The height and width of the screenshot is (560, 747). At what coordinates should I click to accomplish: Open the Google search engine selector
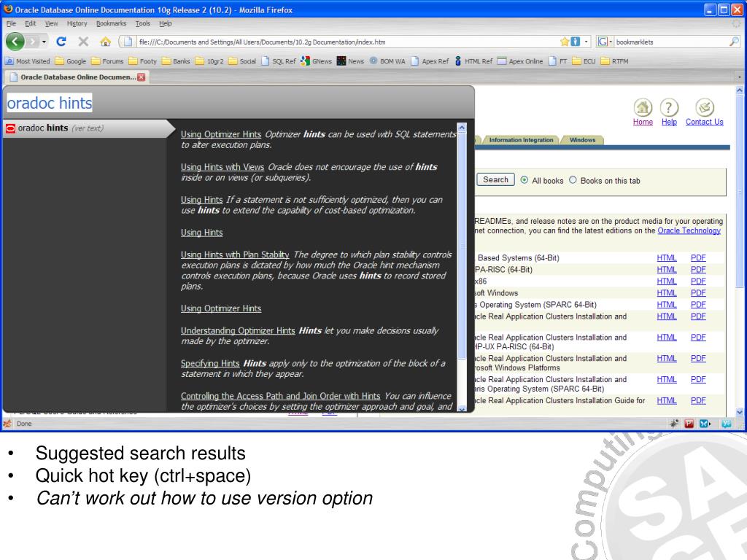tap(605, 42)
